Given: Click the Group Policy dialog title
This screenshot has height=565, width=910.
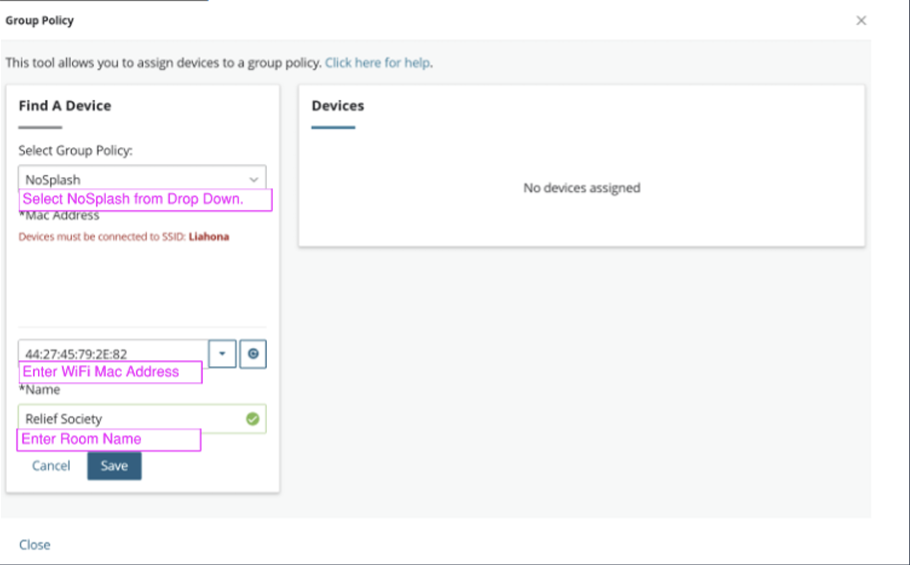Looking at the screenshot, I should click(39, 20).
